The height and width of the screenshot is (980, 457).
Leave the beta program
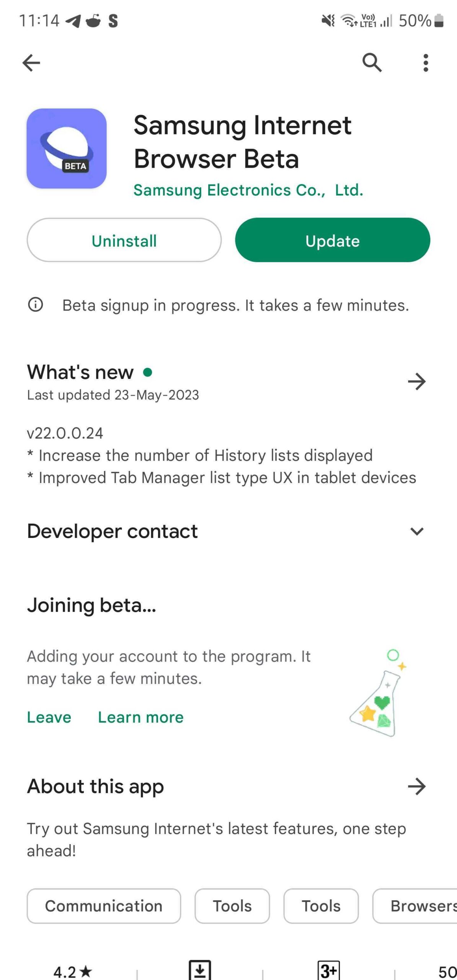tap(49, 717)
